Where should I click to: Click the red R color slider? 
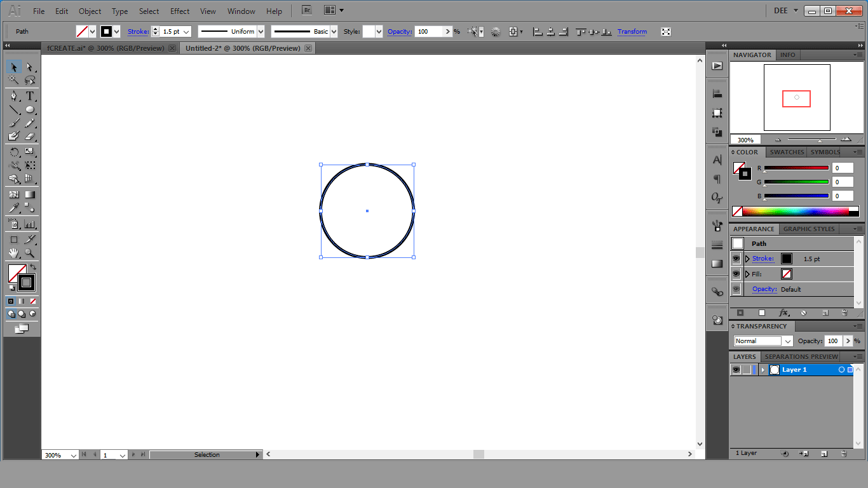click(796, 168)
